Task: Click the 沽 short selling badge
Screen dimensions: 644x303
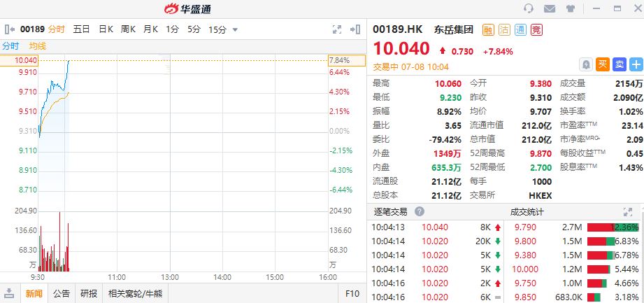Action: click(504, 29)
